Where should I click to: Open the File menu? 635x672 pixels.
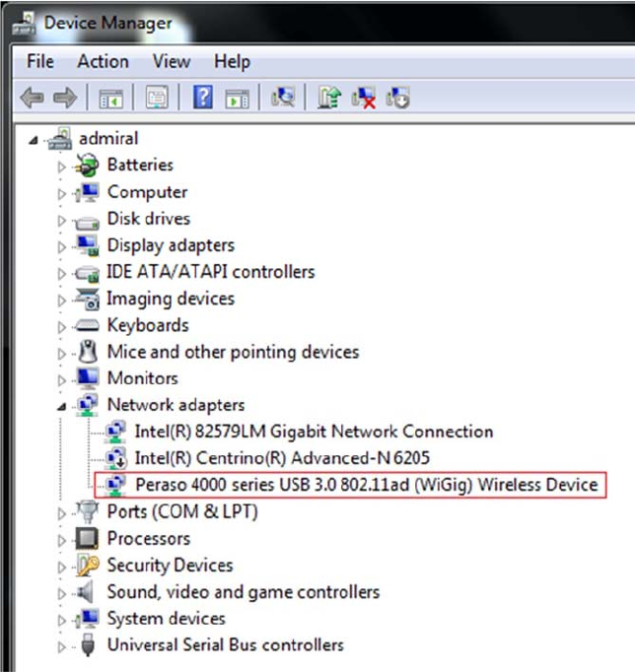click(40, 61)
